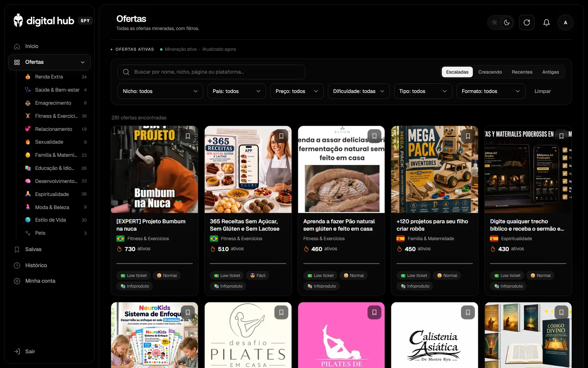Open the Preço: todos dropdown
This screenshot has width=588, height=368.
tap(297, 91)
